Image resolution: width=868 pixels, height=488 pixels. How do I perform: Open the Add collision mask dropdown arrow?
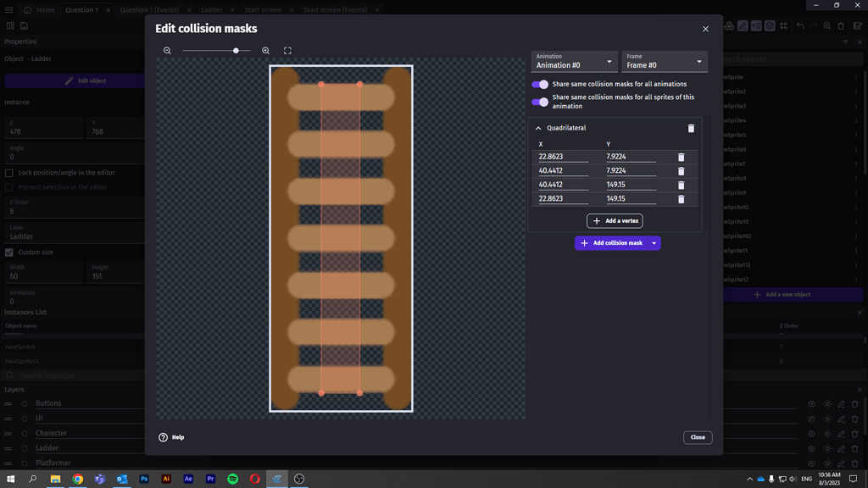click(x=654, y=243)
